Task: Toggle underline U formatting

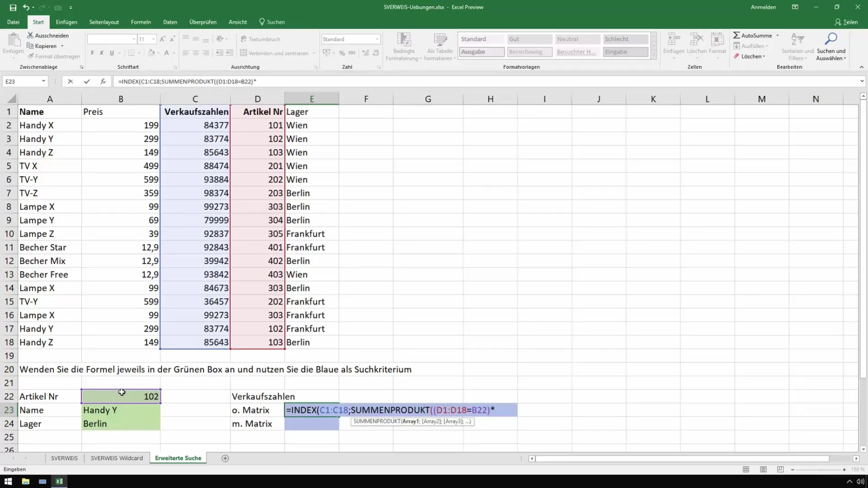Action: click(x=112, y=53)
